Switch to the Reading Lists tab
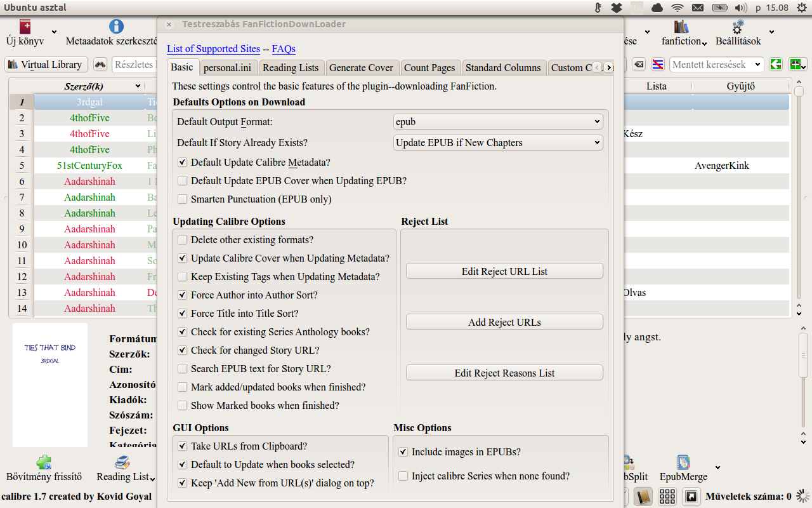This screenshot has height=508, width=812. [x=291, y=67]
